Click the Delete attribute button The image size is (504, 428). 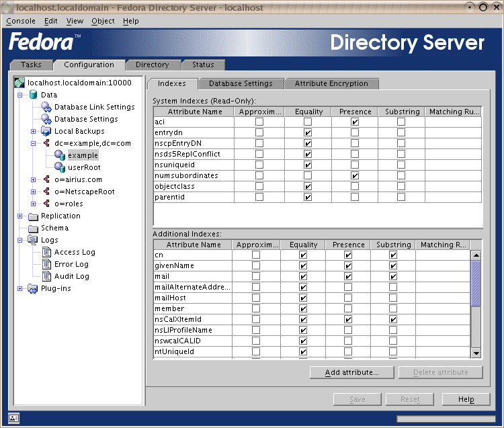[x=441, y=372]
